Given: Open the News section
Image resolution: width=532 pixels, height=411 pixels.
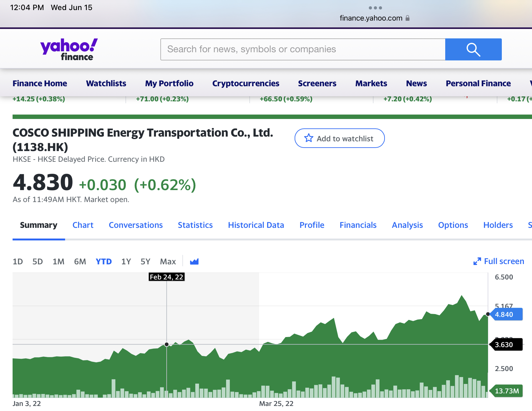Looking at the screenshot, I should click(x=417, y=83).
